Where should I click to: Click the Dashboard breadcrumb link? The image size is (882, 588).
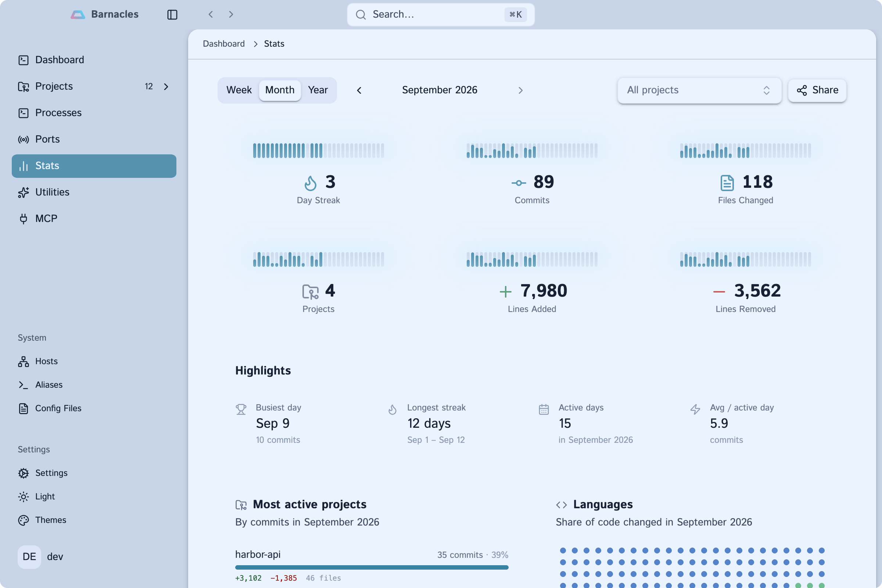(x=224, y=44)
